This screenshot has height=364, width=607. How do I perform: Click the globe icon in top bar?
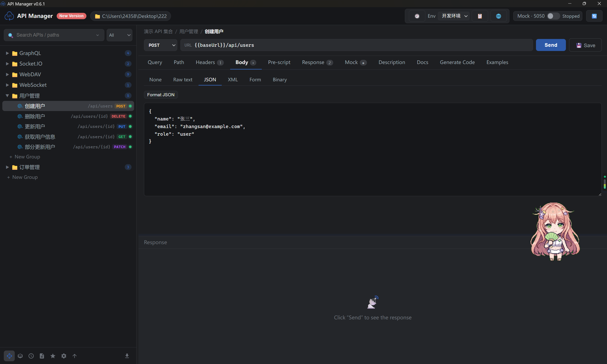tap(498, 16)
